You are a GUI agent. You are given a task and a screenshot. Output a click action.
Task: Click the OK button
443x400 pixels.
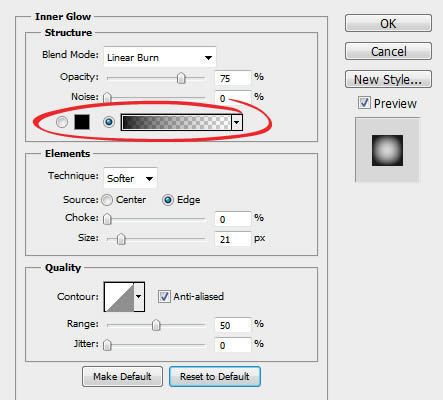[388, 23]
